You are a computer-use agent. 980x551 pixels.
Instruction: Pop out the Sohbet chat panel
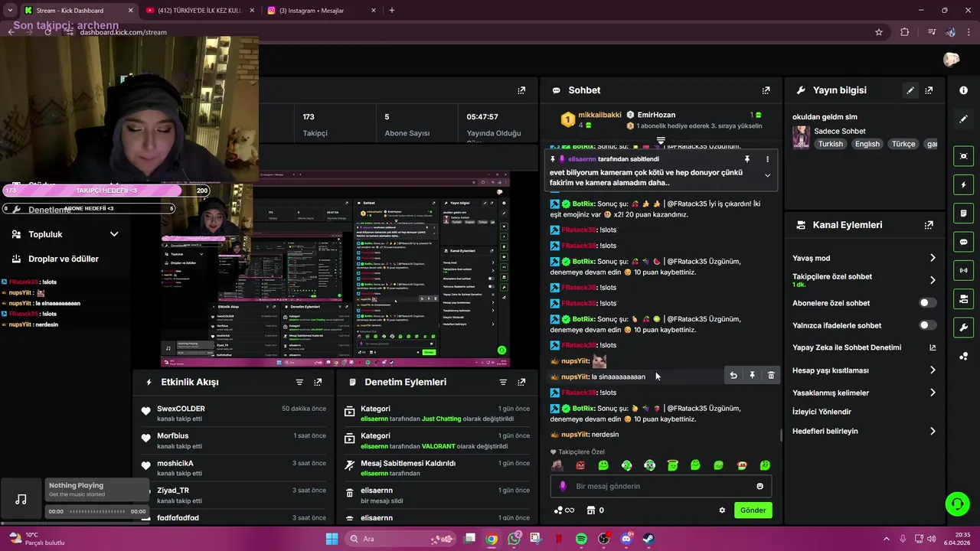coord(766,90)
